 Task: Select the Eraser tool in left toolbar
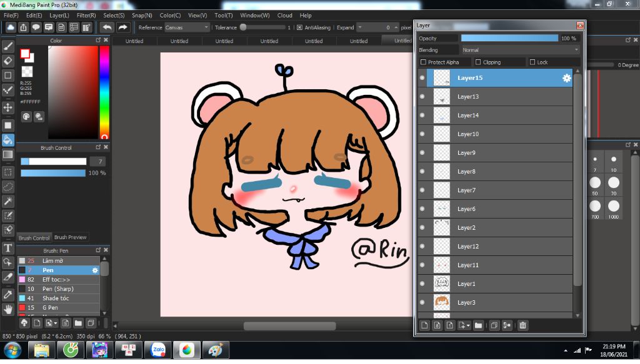coord(8,61)
